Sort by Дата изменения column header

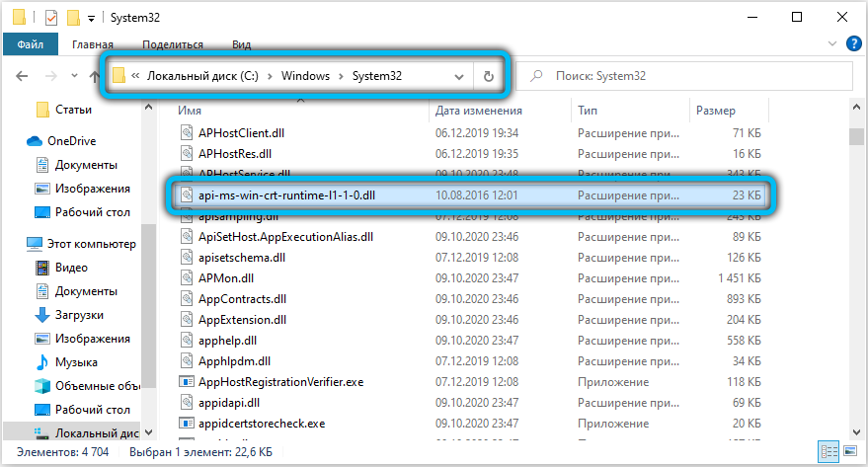tap(478, 111)
